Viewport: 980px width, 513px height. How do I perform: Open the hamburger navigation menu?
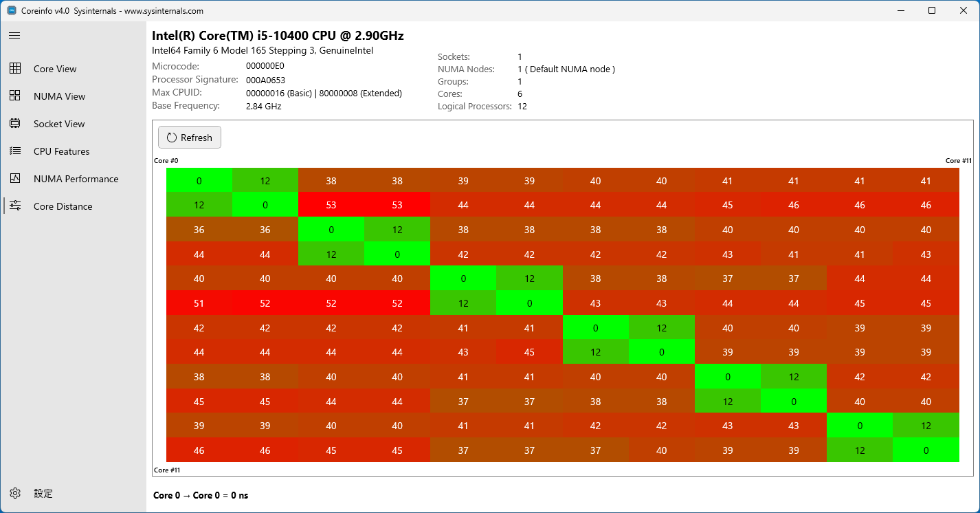point(14,36)
